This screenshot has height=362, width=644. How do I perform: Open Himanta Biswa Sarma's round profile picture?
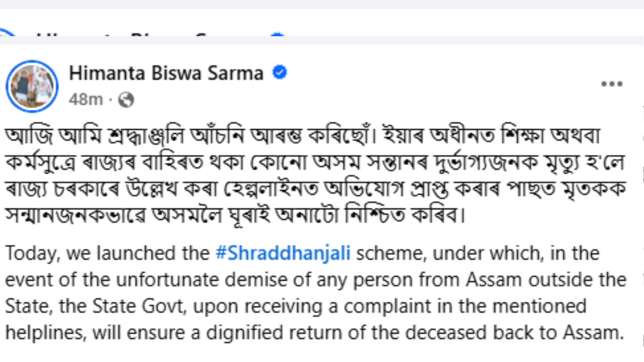(x=32, y=86)
